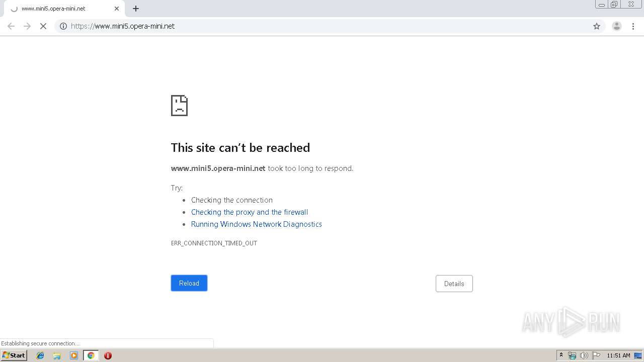Open the Chrome three-dot menu

coord(633,26)
